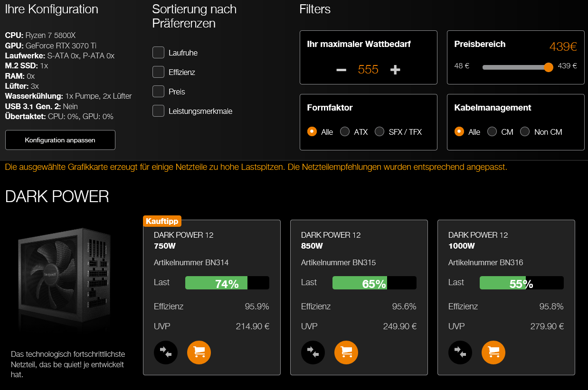Click the DARK POWER section heading
588x390 pixels.
click(x=57, y=196)
